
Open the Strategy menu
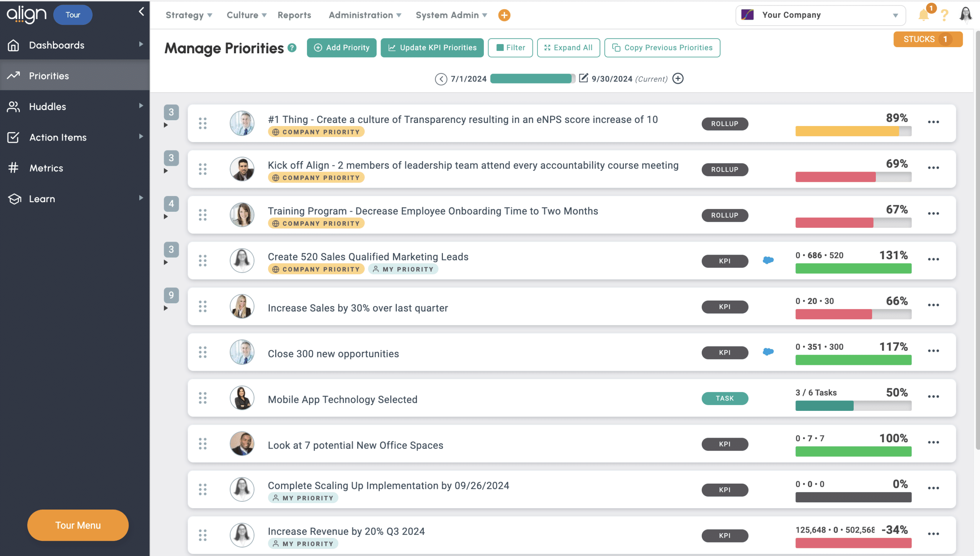click(188, 15)
